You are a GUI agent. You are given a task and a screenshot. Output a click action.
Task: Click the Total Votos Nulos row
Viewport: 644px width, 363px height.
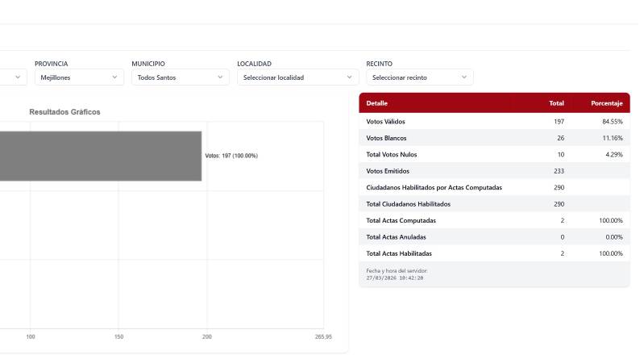coord(493,154)
